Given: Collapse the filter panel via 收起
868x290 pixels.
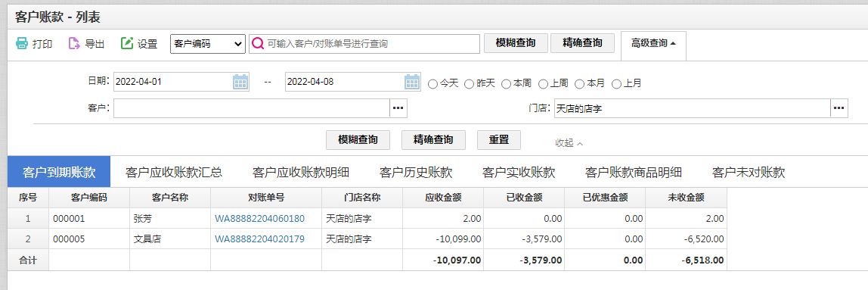Looking at the screenshot, I should (569, 142).
